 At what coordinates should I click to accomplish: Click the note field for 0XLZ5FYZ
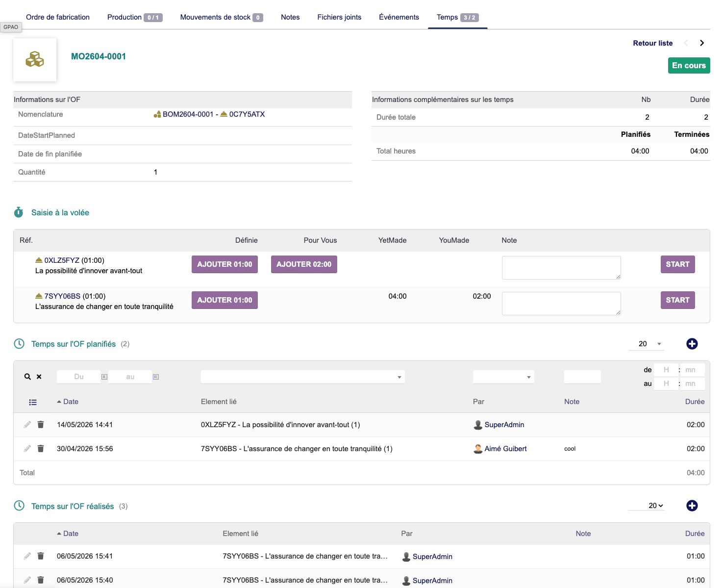[x=561, y=268]
